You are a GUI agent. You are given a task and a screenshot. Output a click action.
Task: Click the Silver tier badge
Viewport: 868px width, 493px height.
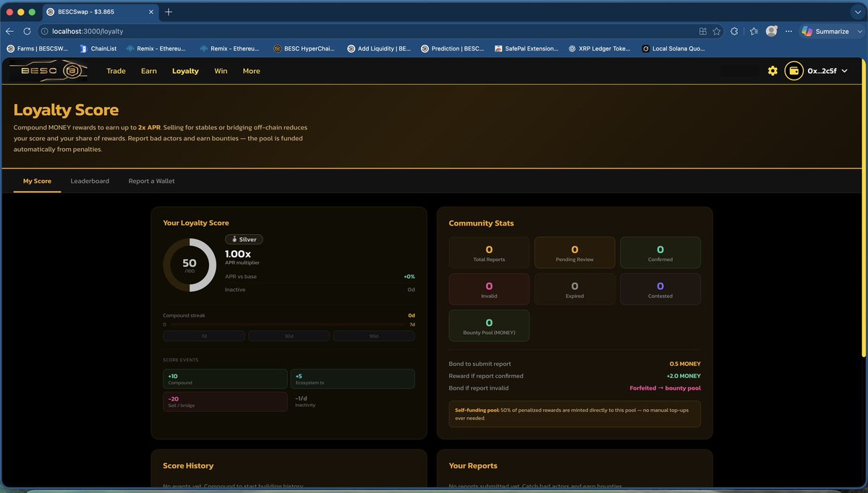coord(244,239)
